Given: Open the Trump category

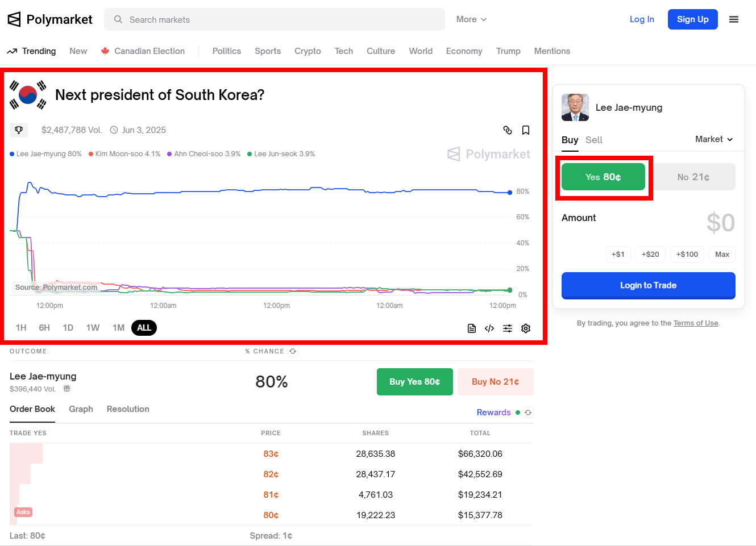Looking at the screenshot, I should click(508, 51).
